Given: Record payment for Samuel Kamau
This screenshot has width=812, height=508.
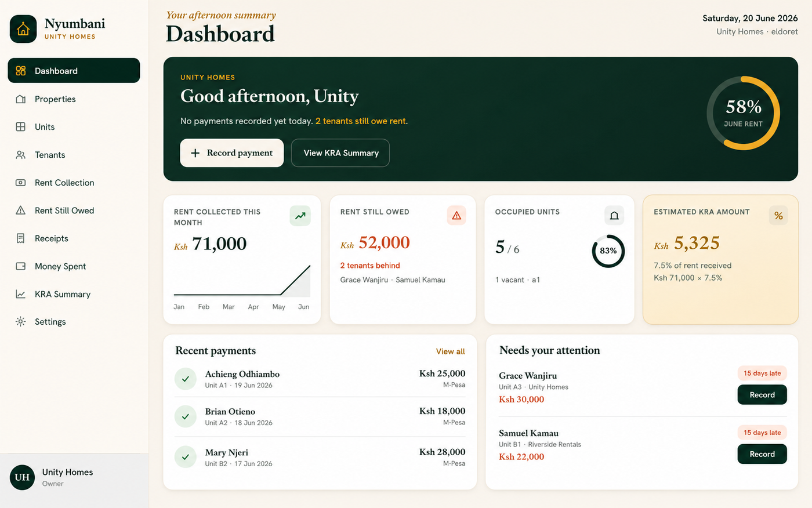Looking at the screenshot, I should point(762,454).
